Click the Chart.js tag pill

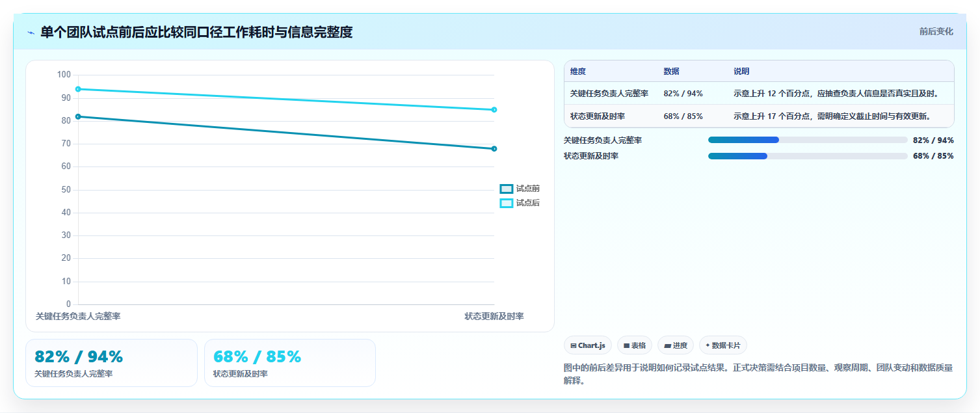pyautogui.click(x=588, y=345)
